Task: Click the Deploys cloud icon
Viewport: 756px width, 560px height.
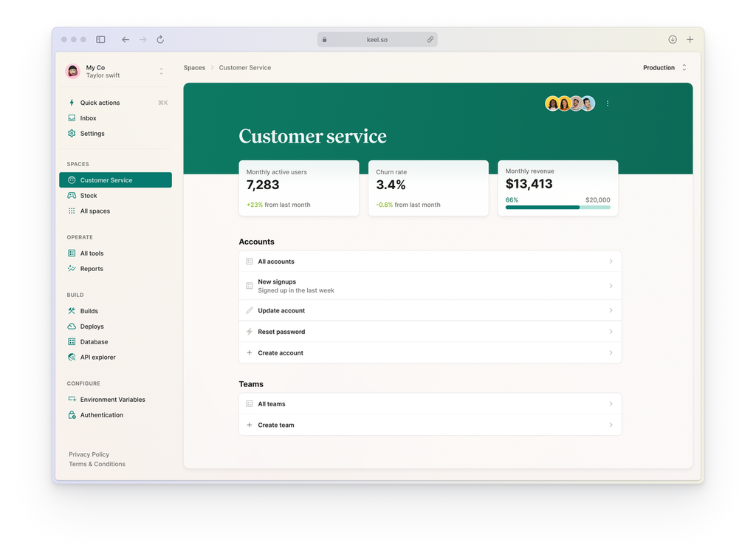Action: coord(72,327)
